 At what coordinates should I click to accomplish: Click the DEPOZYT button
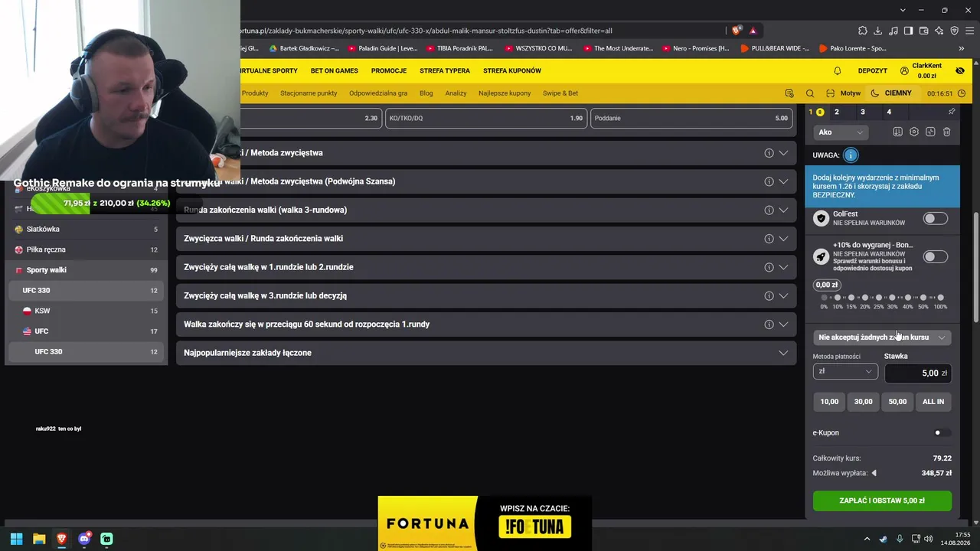click(873, 71)
